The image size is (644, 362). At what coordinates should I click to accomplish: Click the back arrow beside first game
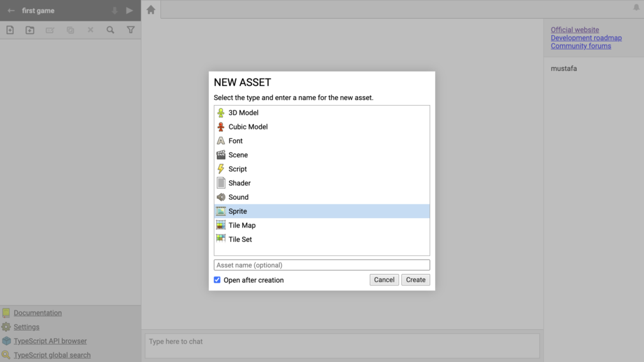(11, 11)
